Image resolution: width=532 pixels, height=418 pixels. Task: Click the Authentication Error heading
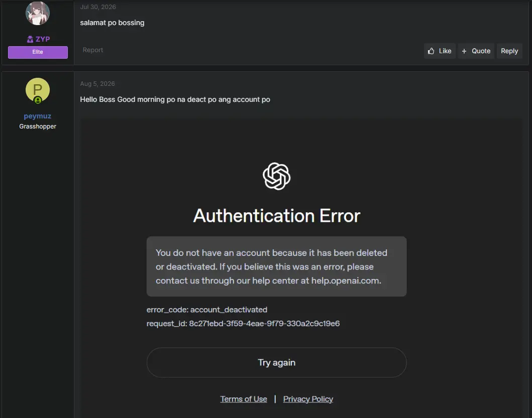click(x=276, y=216)
